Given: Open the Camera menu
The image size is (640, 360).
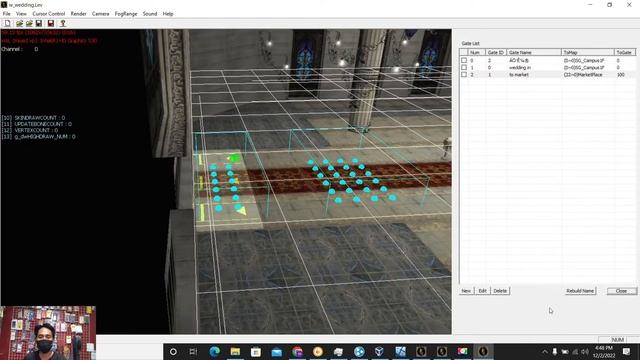Looking at the screenshot, I should [x=100, y=14].
